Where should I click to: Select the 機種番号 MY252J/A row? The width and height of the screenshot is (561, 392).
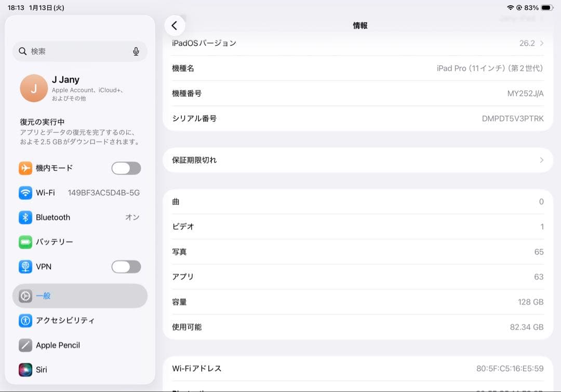360,93
